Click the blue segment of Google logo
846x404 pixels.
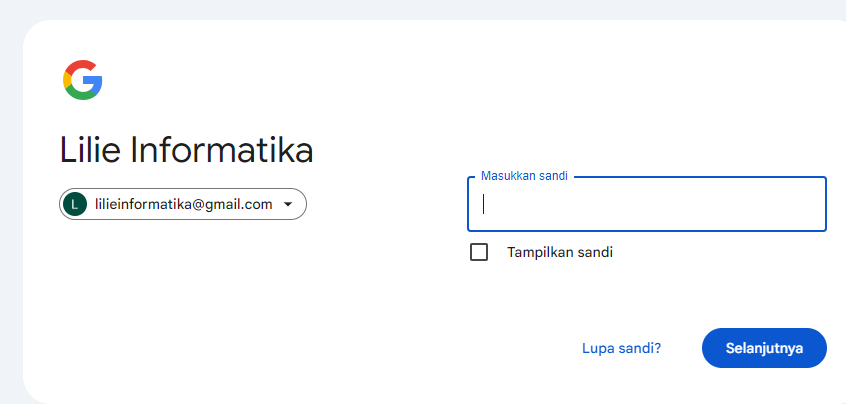[x=93, y=84]
